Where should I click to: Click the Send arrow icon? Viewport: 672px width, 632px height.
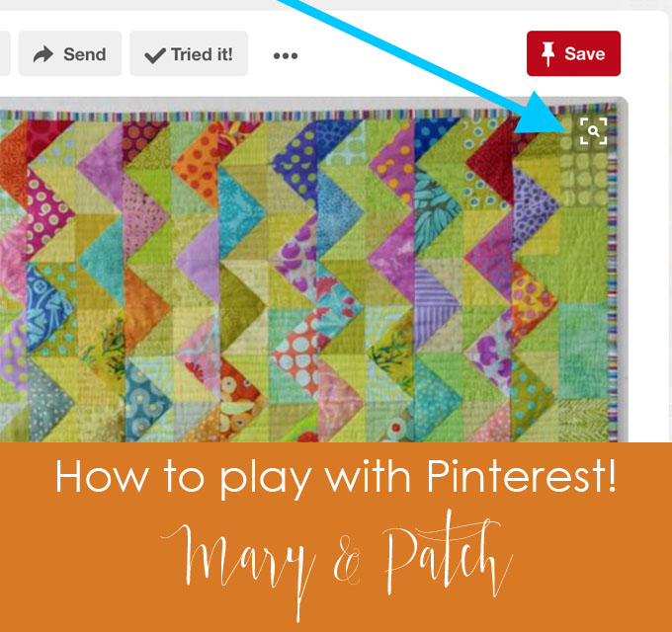pyautogui.click(x=43, y=54)
